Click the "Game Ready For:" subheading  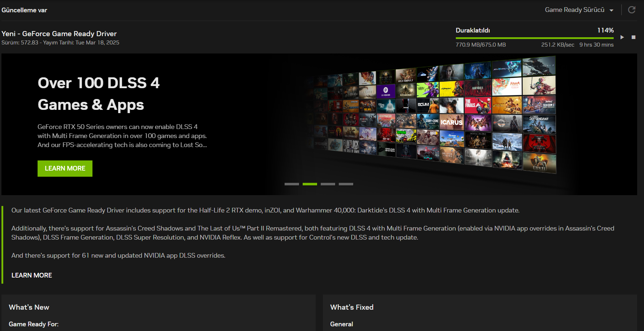[x=34, y=324]
